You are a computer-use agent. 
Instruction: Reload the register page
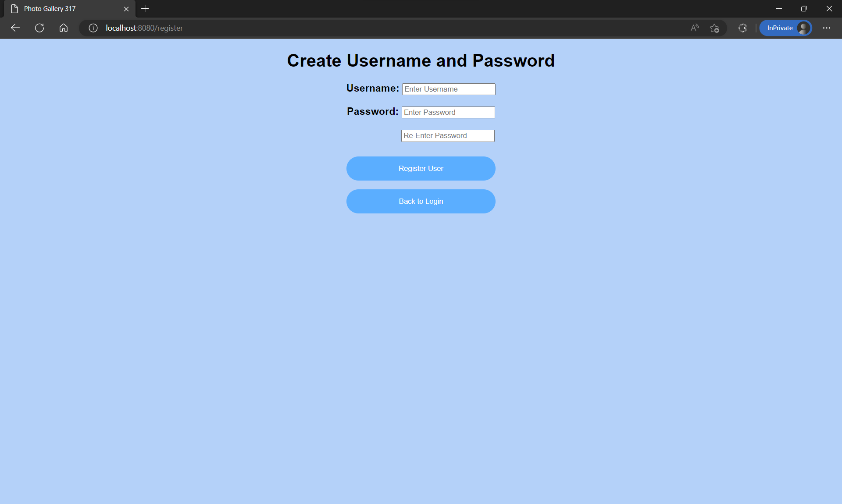[x=39, y=28]
